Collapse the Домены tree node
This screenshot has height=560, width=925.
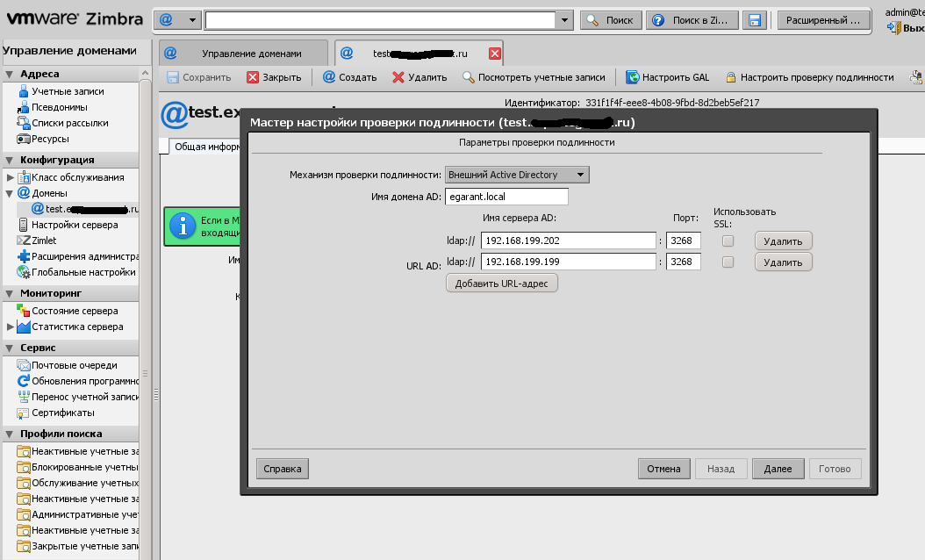[x=10, y=193]
